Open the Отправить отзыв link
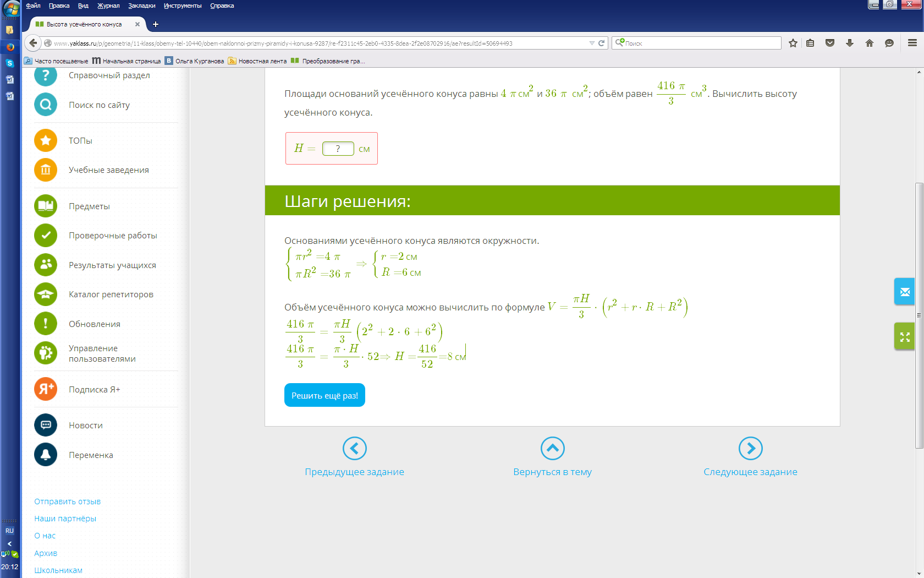This screenshot has width=924, height=578. [67, 501]
